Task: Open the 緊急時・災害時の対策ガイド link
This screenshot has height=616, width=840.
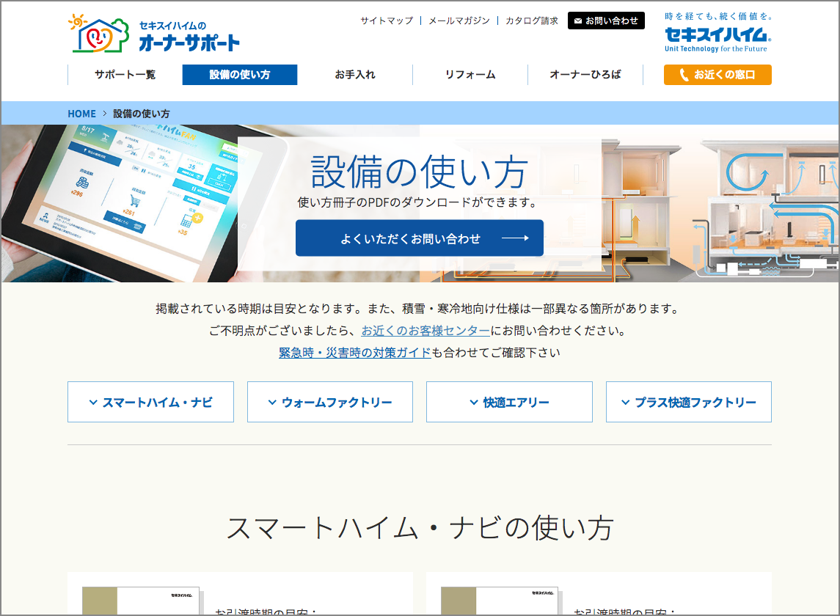Action: [354, 353]
